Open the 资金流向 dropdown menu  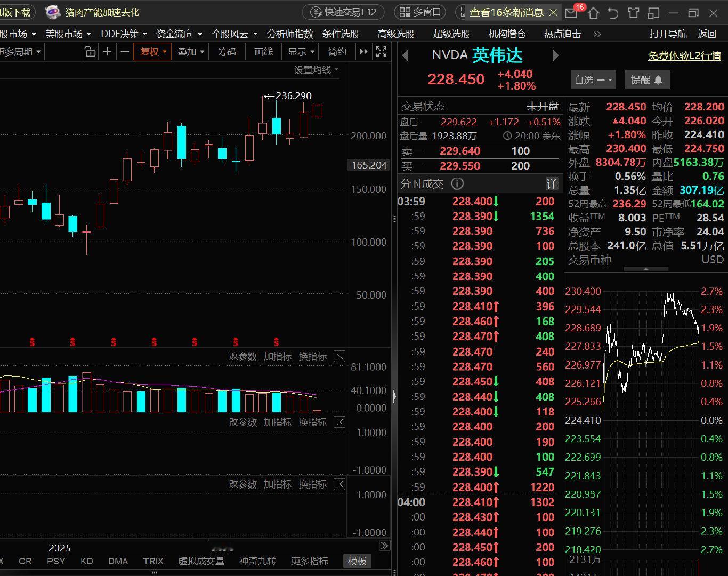click(x=179, y=34)
